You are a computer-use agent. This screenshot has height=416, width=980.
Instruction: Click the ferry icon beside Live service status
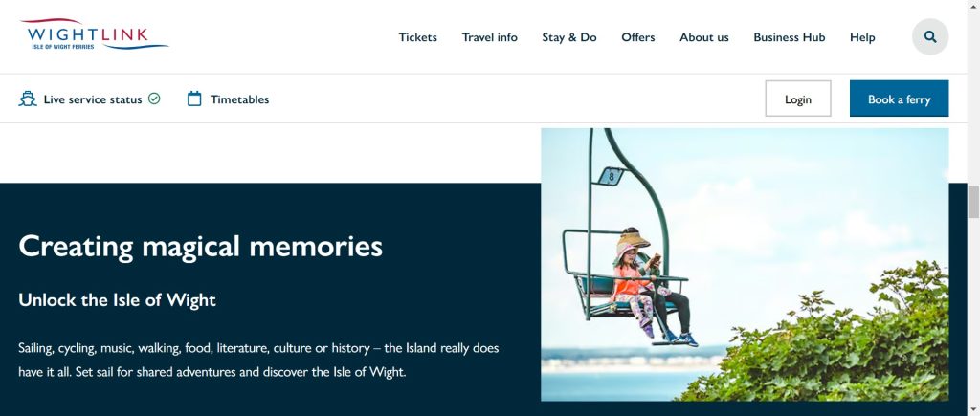[28, 99]
